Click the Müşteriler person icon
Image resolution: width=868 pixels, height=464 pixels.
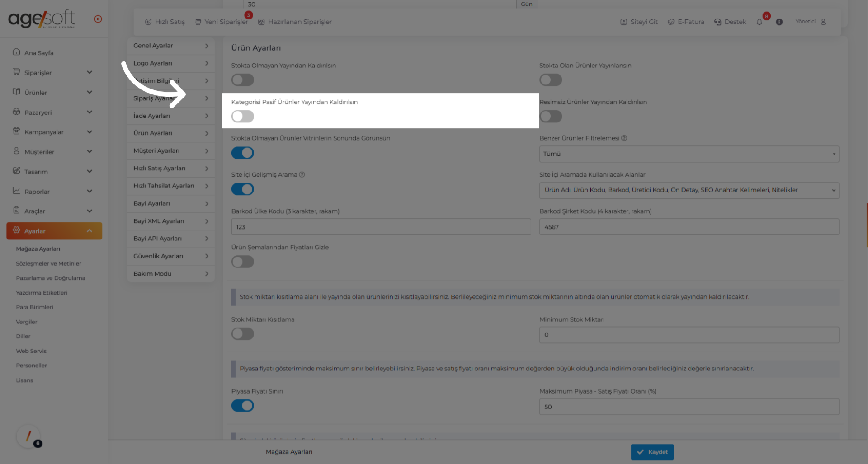[17, 151]
